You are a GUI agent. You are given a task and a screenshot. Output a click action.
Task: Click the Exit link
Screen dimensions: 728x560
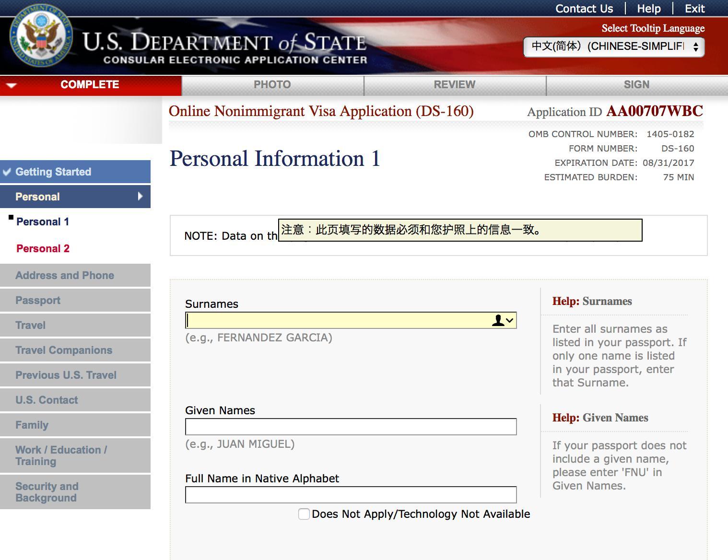(x=695, y=9)
